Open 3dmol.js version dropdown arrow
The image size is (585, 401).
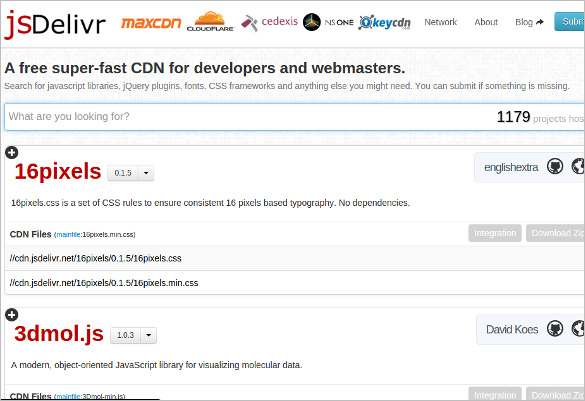tap(148, 335)
